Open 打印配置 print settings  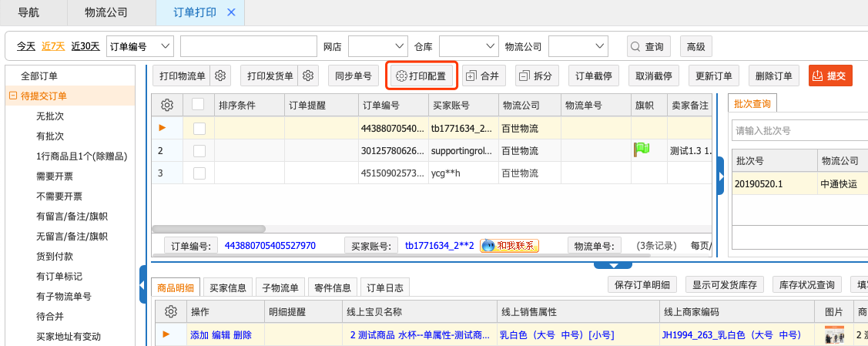pos(421,76)
